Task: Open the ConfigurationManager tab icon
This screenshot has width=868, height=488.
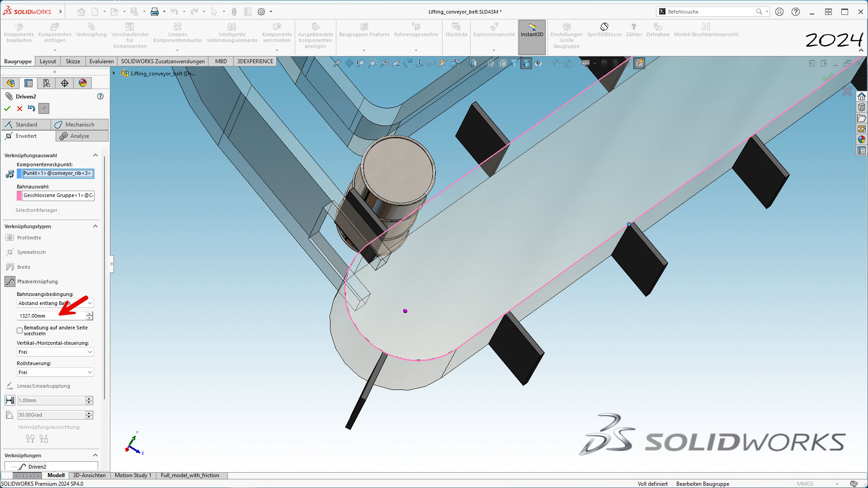Action: click(x=47, y=83)
